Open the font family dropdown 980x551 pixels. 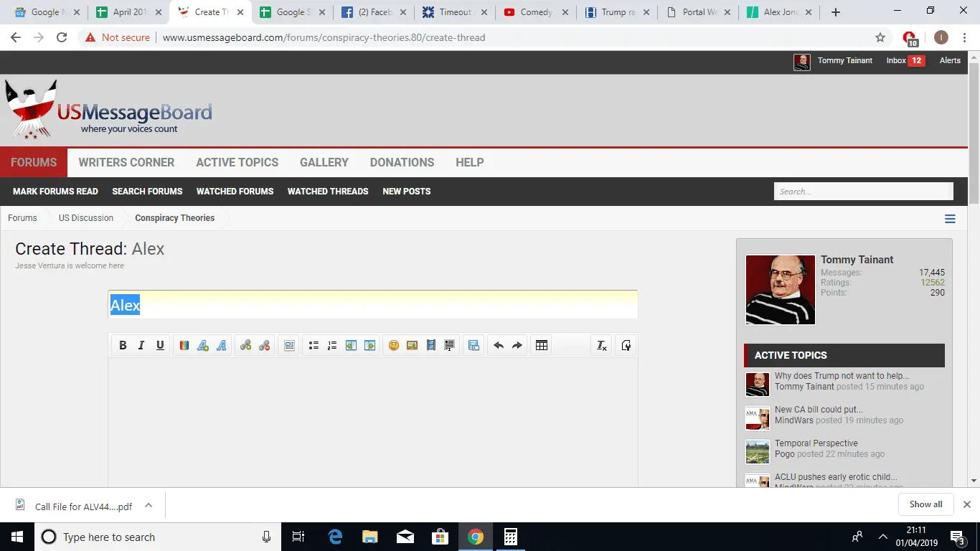[x=222, y=346]
